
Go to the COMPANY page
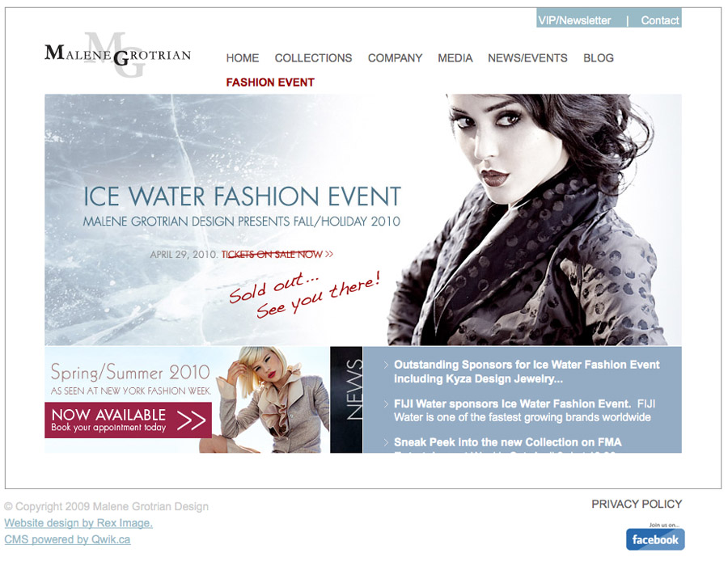click(395, 58)
